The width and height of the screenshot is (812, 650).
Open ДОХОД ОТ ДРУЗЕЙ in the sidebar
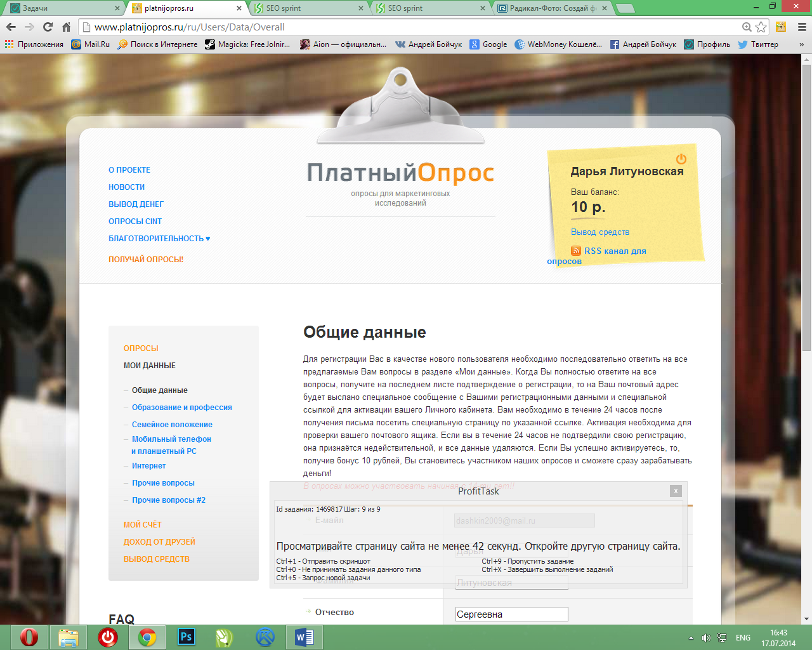point(159,542)
